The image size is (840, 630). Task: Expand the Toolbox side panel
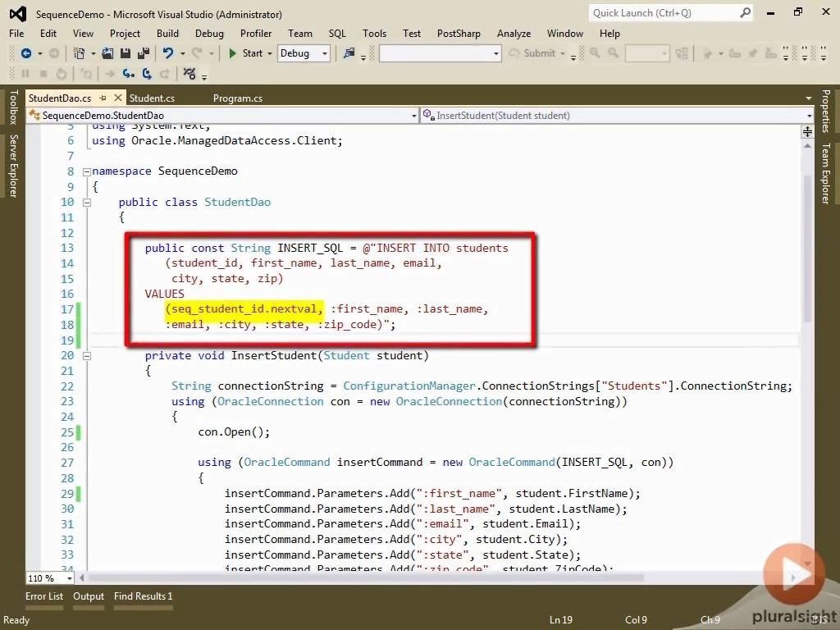tap(13, 107)
